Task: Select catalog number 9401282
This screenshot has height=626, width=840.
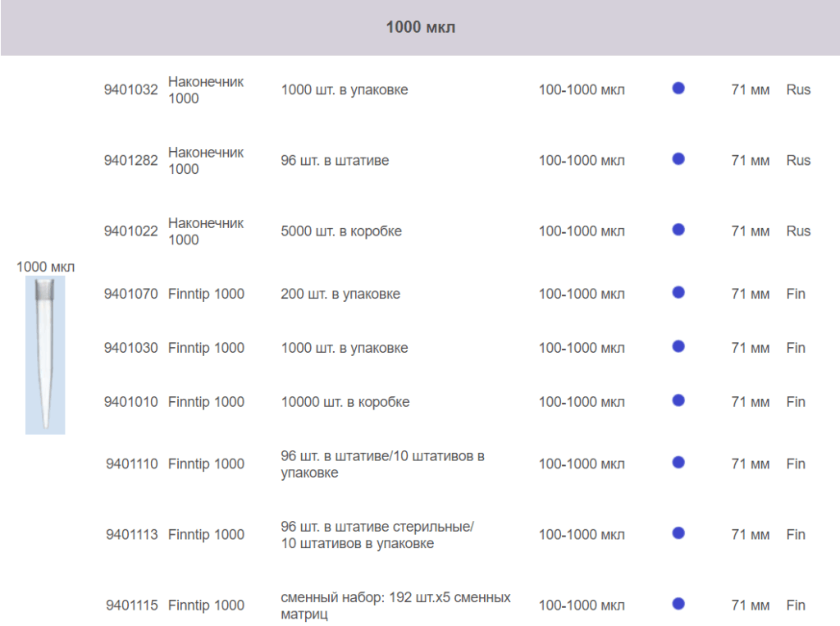Action: [130, 161]
